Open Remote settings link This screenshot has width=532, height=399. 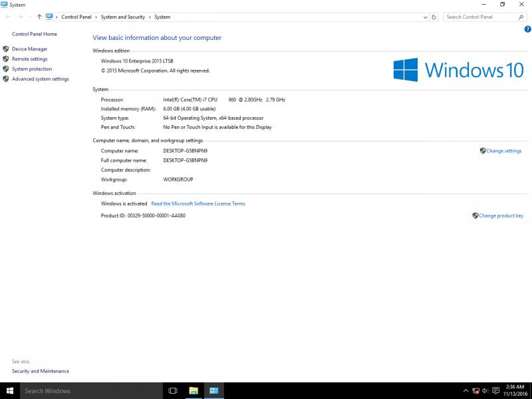(x=29, y=59)
